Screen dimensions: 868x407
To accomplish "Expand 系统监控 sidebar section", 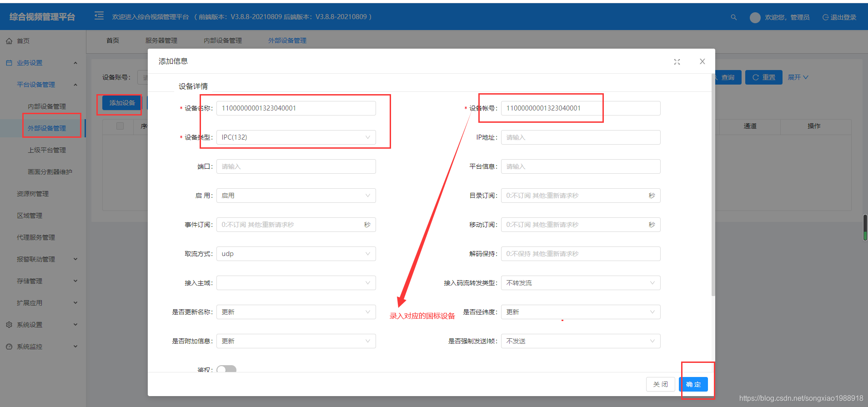I will (43, 347).
